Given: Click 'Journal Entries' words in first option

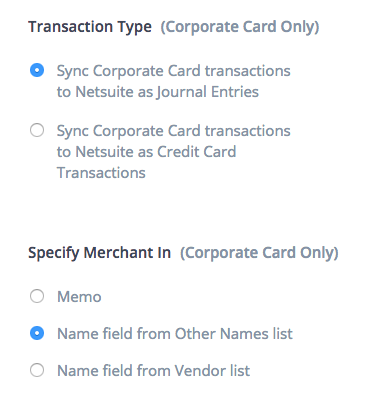Looking at the screenshot, I should tap(208, 92).
